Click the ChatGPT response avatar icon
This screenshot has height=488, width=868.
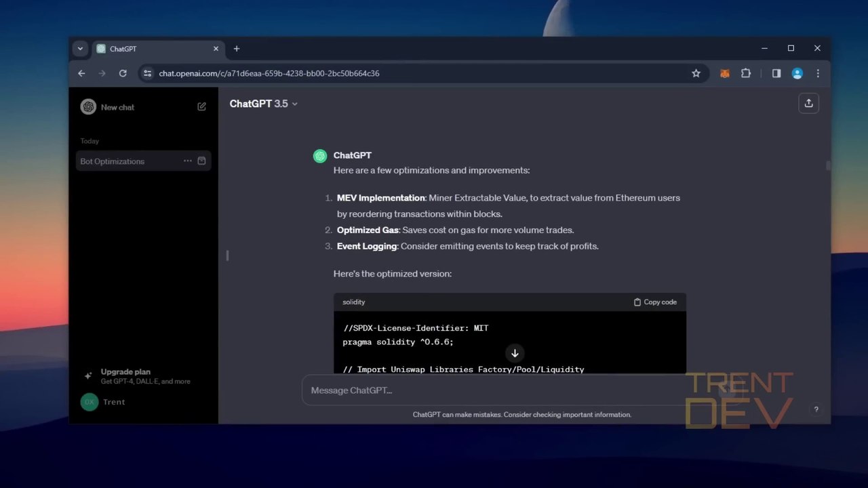click(x=320, y=156)
